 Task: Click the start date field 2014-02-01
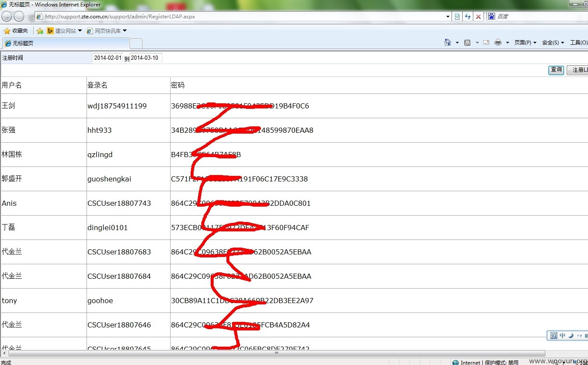pos(108,58)
